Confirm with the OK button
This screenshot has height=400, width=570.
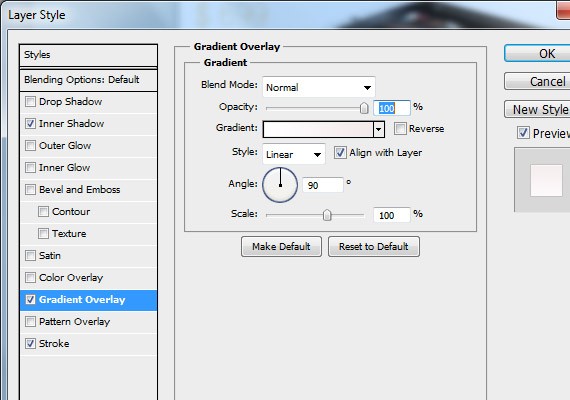538,54
